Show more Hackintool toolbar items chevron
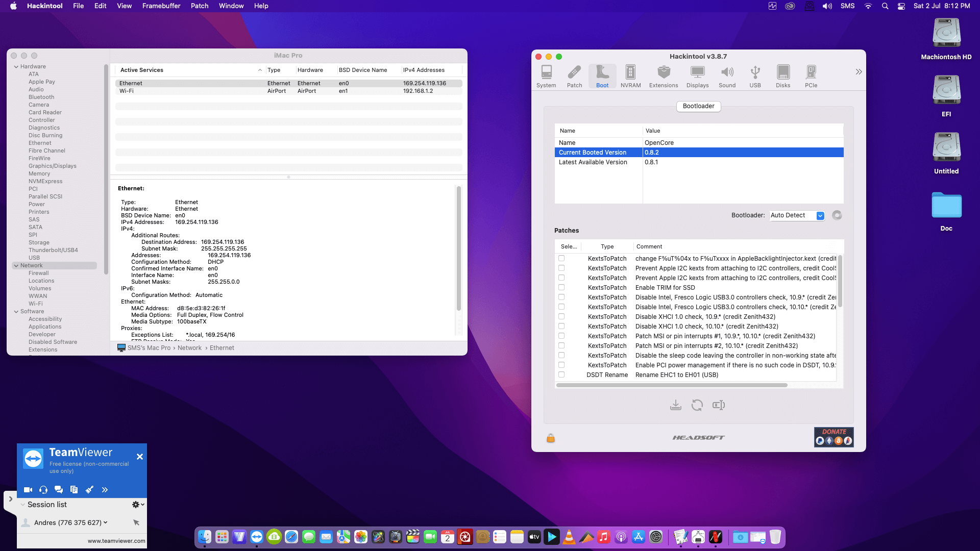Screen dimensions: 980x551 859,72
